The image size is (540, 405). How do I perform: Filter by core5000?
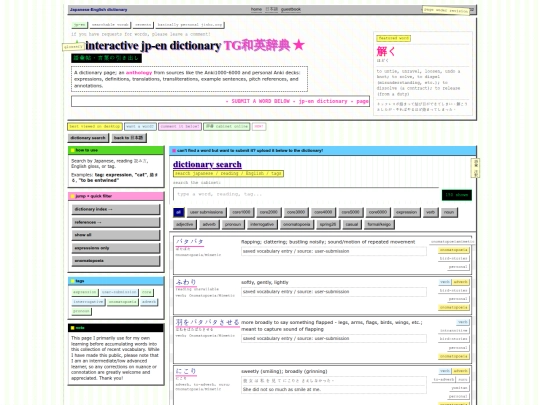coord(350,212)
